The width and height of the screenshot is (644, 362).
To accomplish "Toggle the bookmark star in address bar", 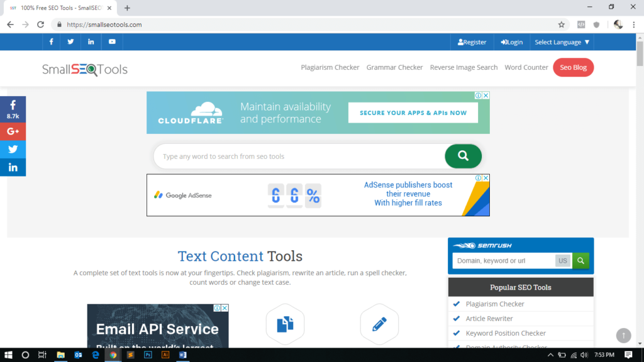I will 561,24.
